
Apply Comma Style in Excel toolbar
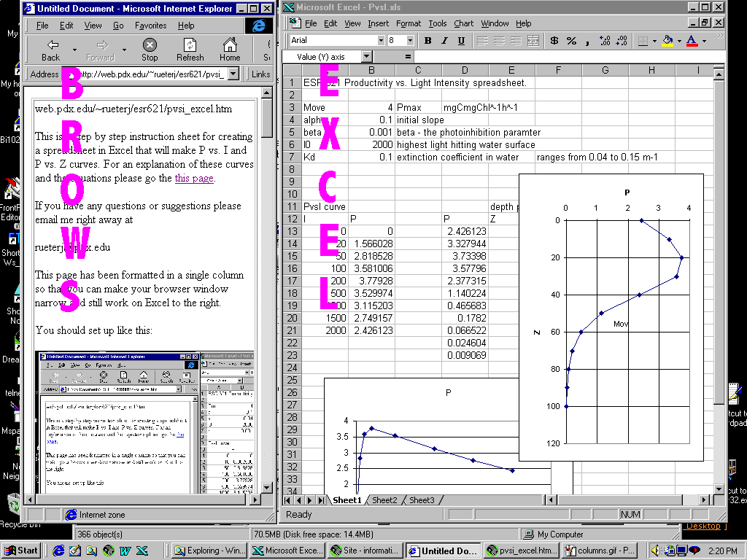(587, 41)
